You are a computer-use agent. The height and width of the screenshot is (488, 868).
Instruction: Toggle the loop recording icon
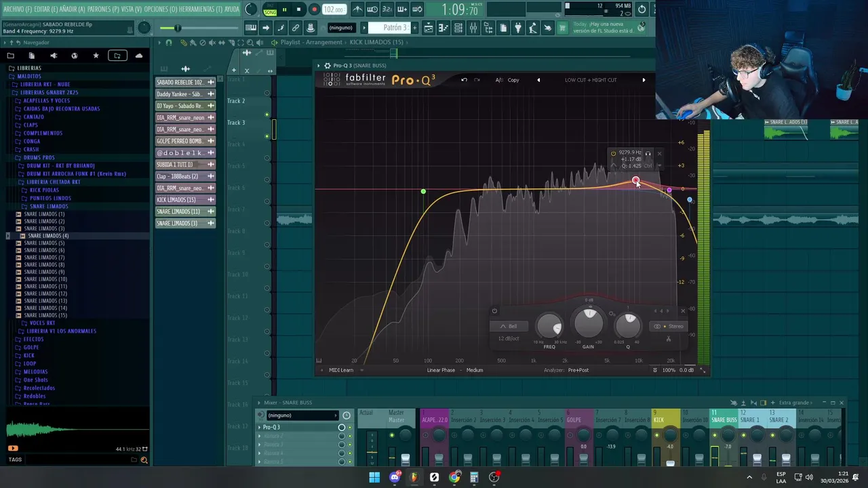click(417, 9)
